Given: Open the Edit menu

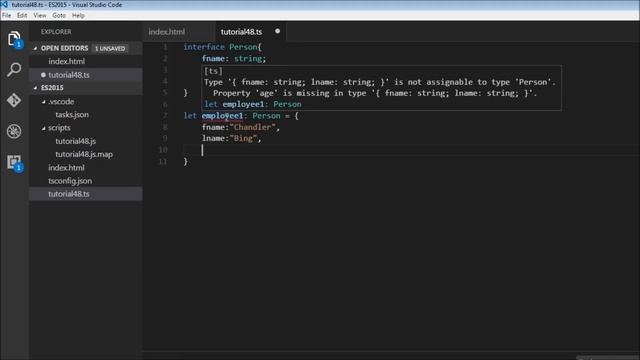Looking at the screenshot, I should coord(22,16).
